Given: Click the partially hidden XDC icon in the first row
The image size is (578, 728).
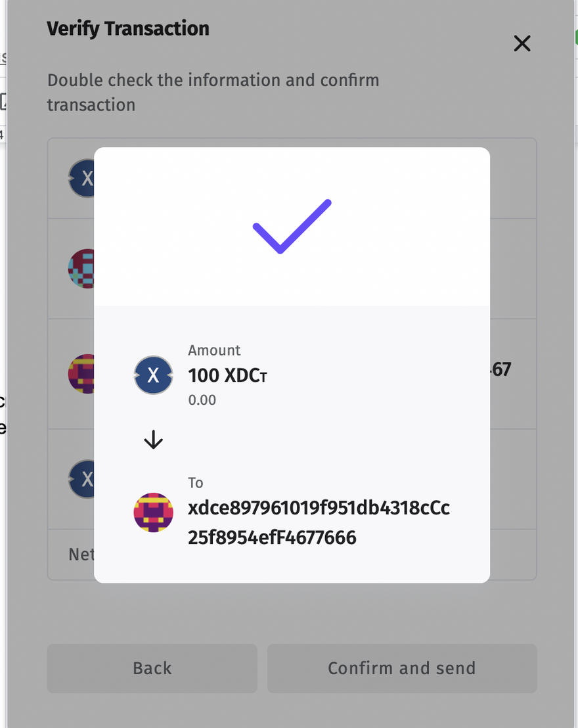Looking at the screenshot, I should point(81,178).
